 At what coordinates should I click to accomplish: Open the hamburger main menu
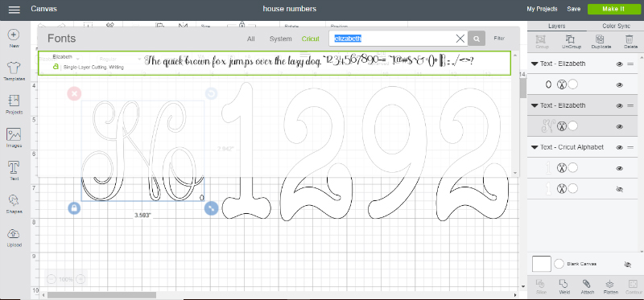tap(14, 10)
